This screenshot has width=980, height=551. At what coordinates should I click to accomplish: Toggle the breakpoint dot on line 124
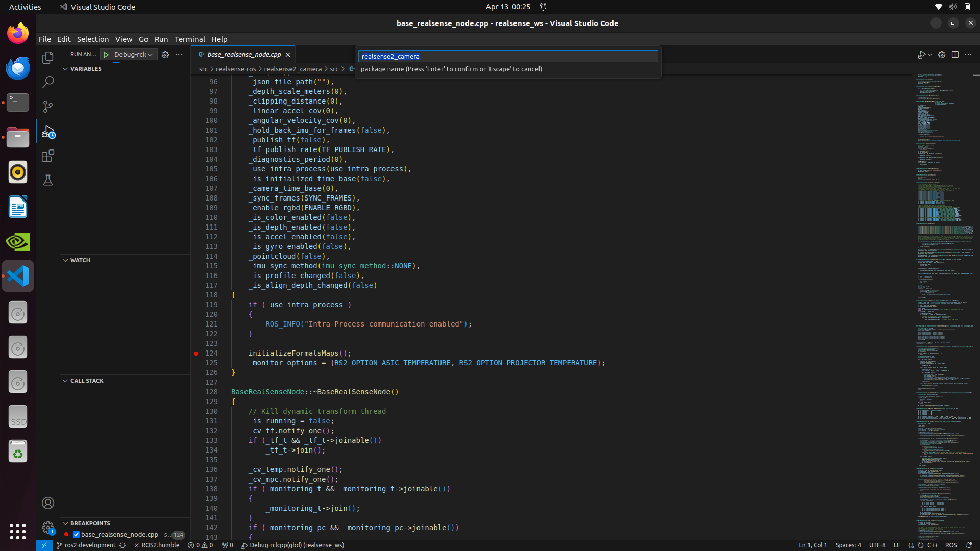click(x=196, y=353)
